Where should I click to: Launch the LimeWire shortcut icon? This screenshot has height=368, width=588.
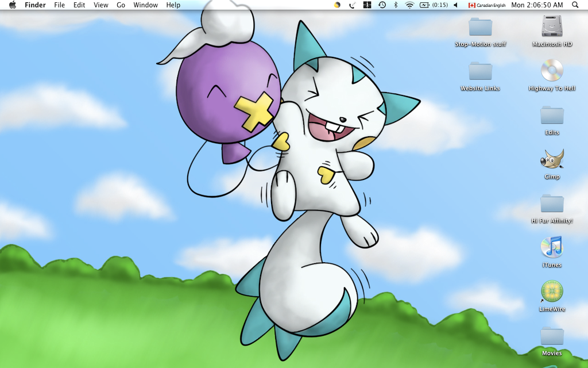click(552, 292)
